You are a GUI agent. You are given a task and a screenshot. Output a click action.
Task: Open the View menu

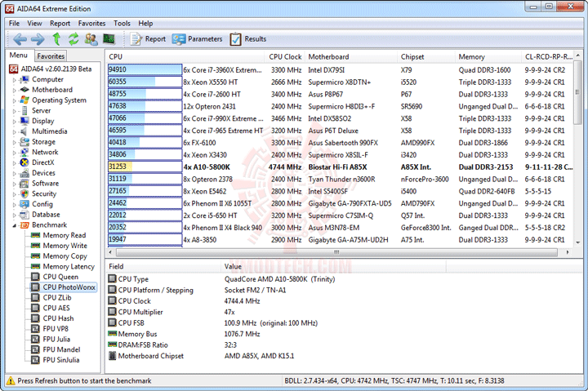coord(34,23)
